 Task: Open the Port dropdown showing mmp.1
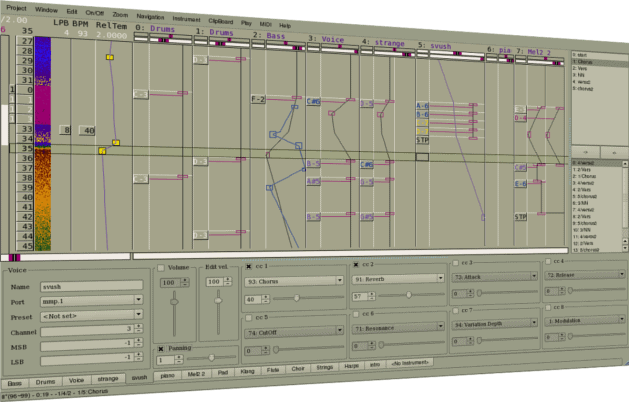[92, 301]
